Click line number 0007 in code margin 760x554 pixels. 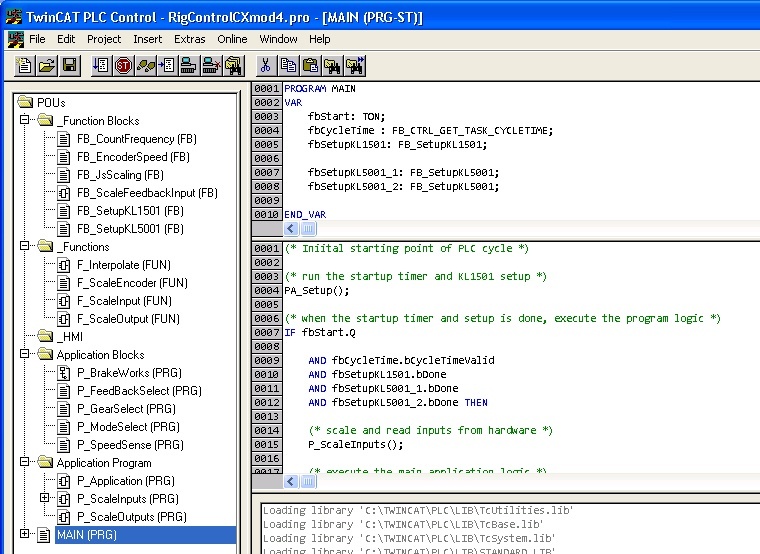[267, 332]
